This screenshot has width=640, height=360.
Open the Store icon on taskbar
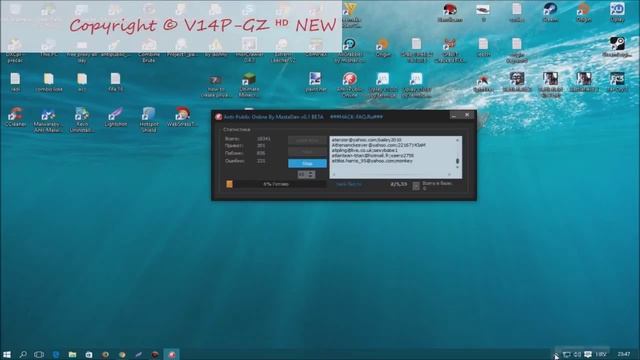89,354
